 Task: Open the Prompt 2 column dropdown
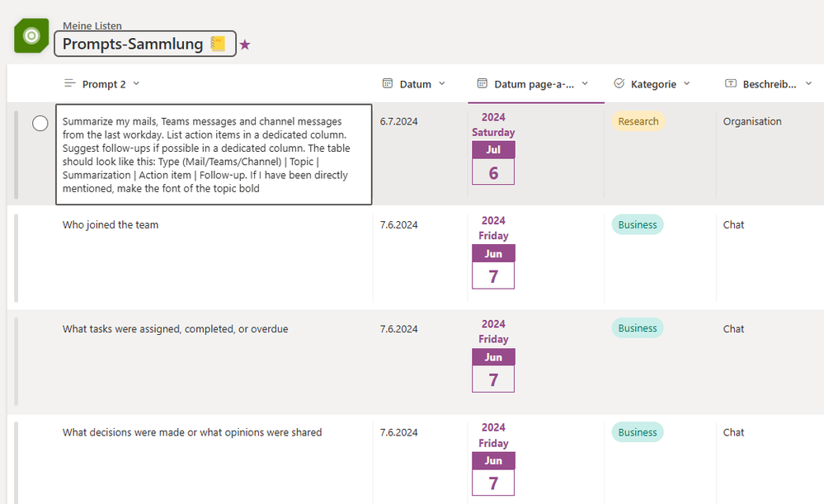click(x=136, y=83)
